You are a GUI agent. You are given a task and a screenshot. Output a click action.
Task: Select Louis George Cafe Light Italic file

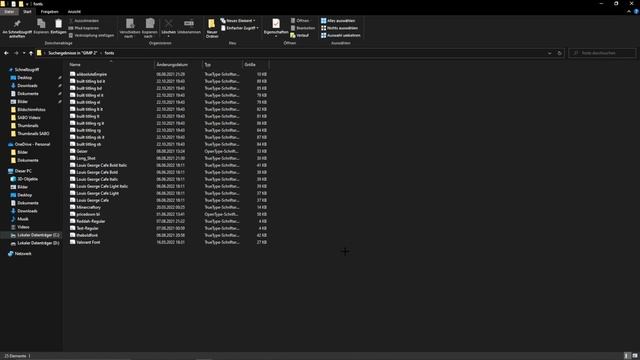pyautogui.click(x=99, y=186)
